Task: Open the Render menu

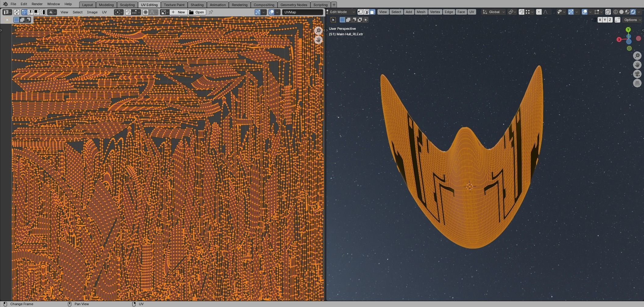Action: (x=37, y=4)
